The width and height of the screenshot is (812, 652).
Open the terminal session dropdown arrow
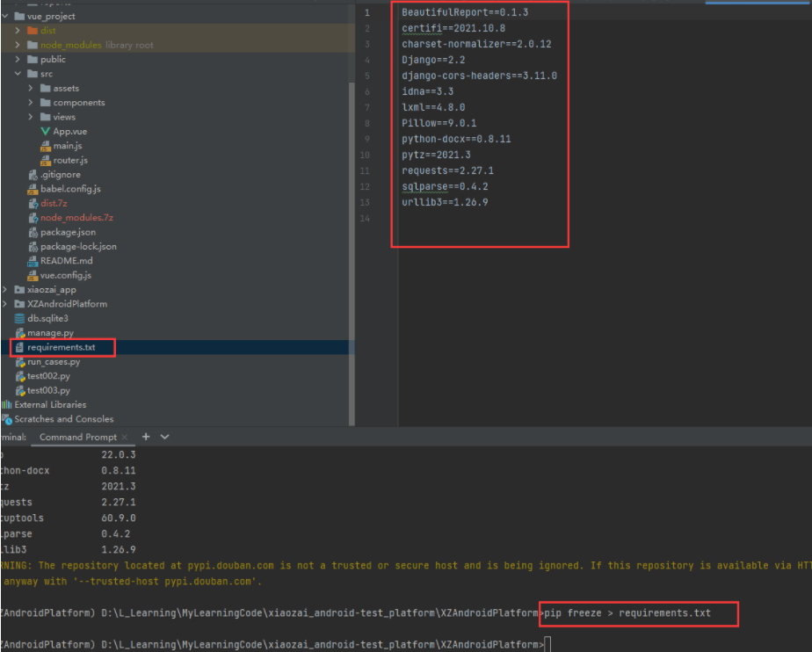[164, 437]
